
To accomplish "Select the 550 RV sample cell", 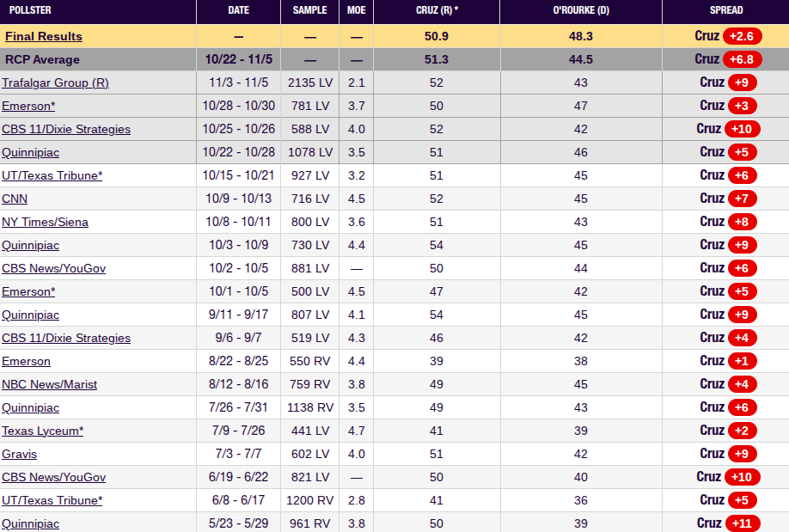I will (x=310, y=361).
